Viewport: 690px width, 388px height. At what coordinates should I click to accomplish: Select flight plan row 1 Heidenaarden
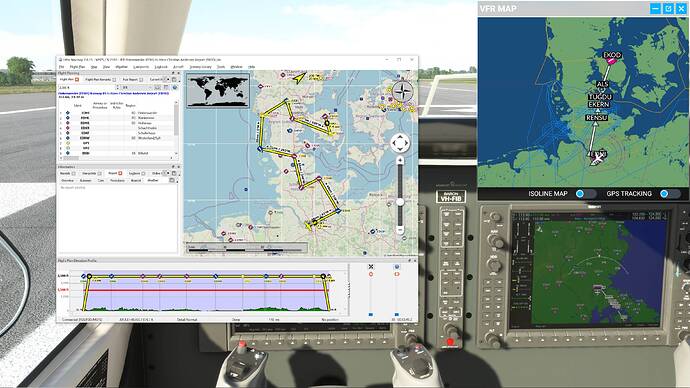point(117,113)
